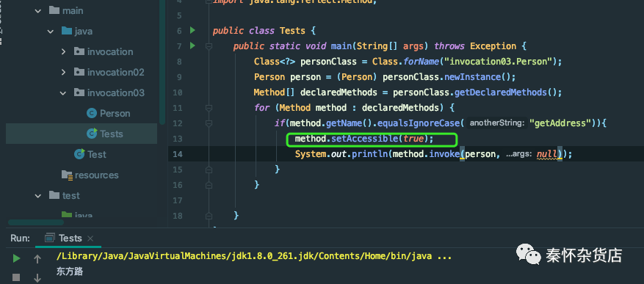644x284 pixels.
Task: Run main method from line 7 gutter
Action: coord(192,45)
